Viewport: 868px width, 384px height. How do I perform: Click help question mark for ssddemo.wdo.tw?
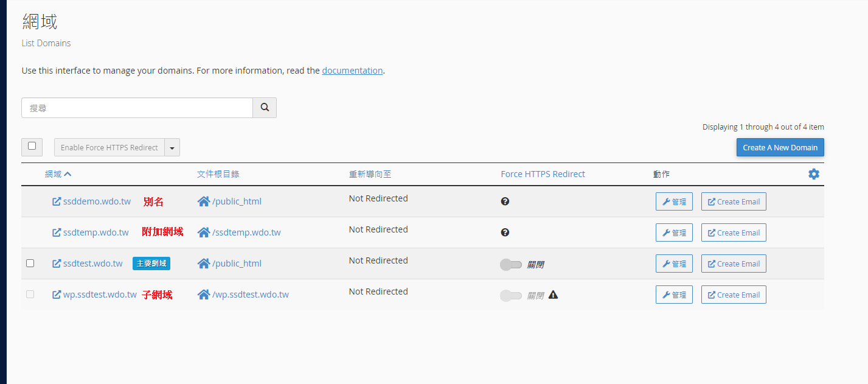505,201
